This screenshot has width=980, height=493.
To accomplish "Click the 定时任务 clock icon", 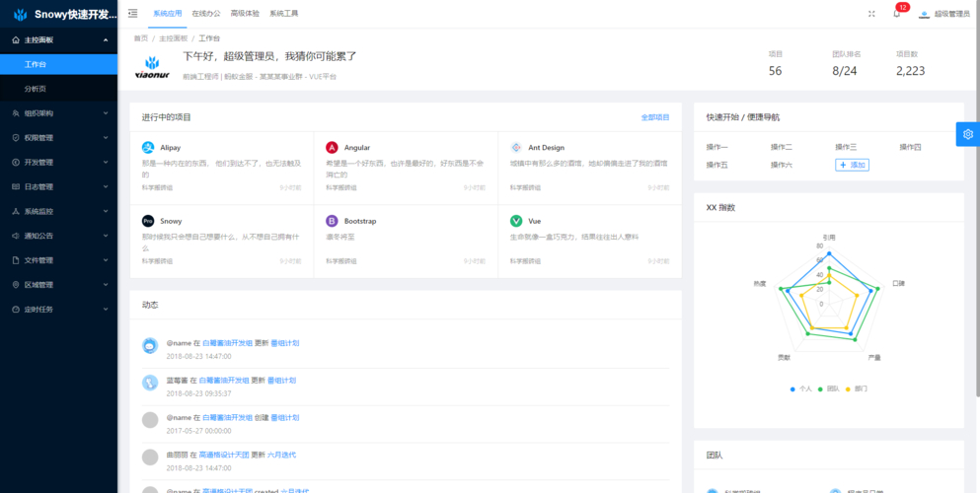I will click(16, 310).
